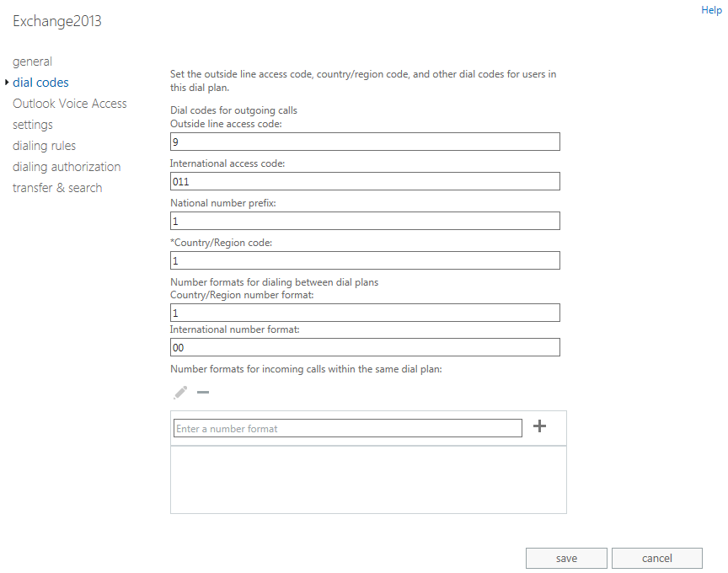Open the general settings page
This screenshot has height=573, width=728.
[33, 62]
